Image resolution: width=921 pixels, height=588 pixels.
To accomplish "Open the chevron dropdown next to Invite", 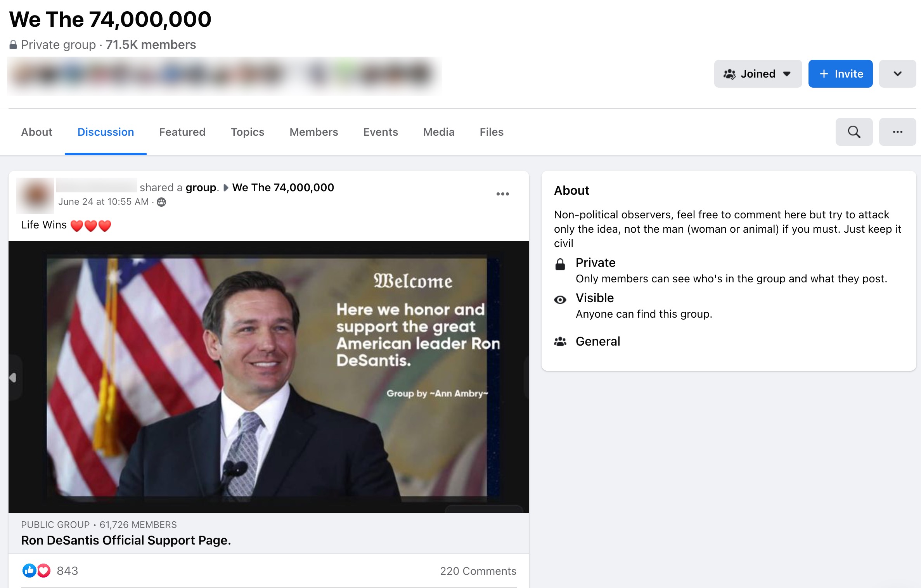I will pyautogui.click(x=897, y=73).
